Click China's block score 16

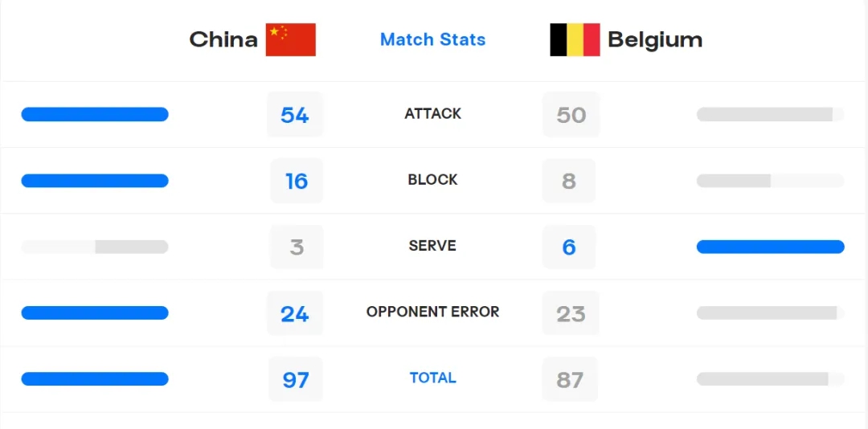(x=297, y=181)
